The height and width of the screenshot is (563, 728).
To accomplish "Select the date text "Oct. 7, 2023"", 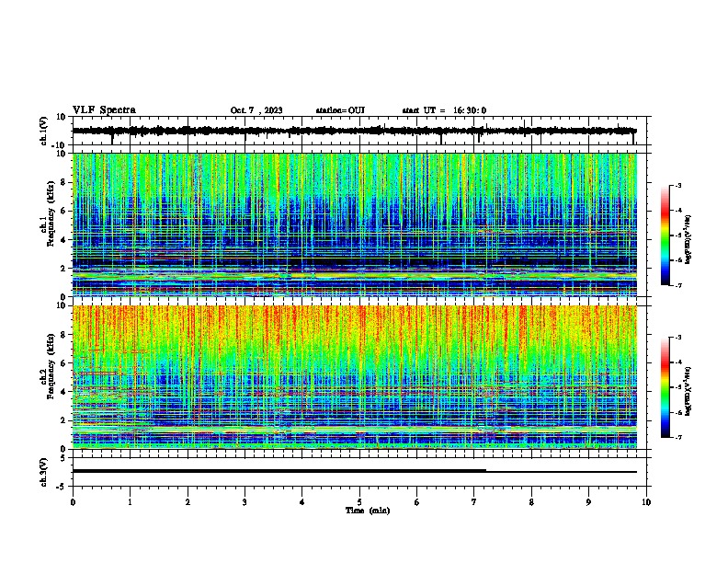I will click(x=256, y=110).
